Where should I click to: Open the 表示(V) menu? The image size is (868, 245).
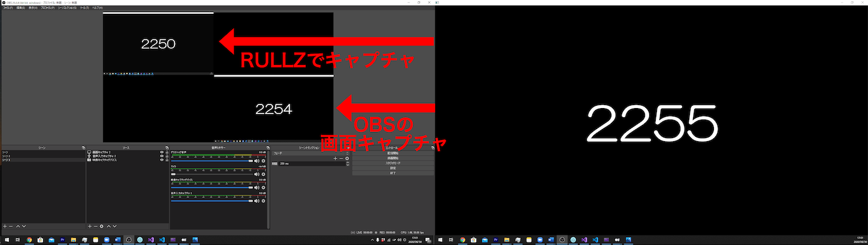click(32, 8)
